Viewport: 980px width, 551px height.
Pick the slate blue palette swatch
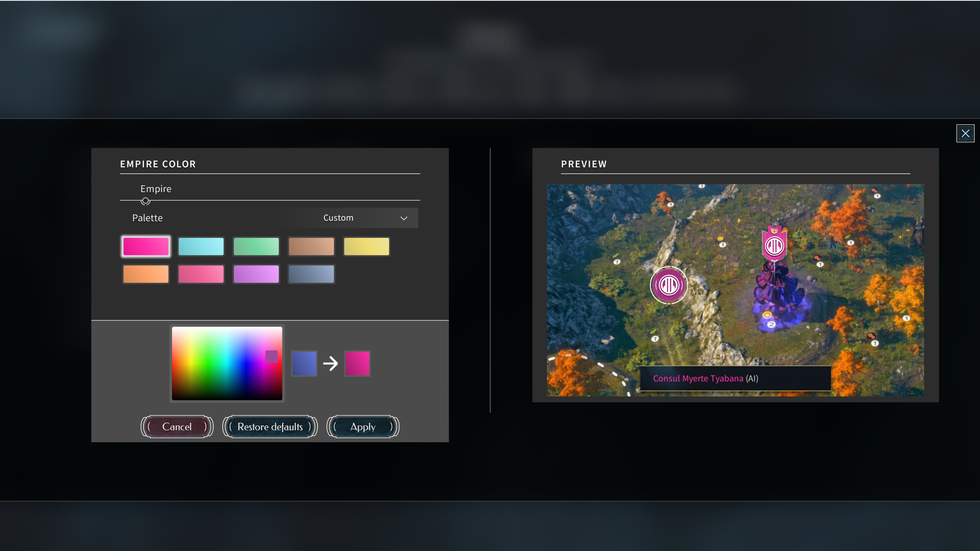click(311, 274)
